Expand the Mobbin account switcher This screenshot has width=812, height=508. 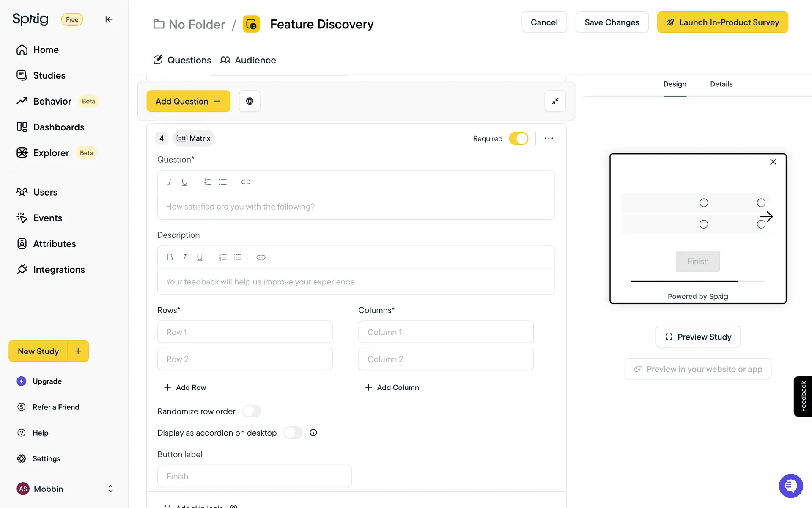coord(110,489)
